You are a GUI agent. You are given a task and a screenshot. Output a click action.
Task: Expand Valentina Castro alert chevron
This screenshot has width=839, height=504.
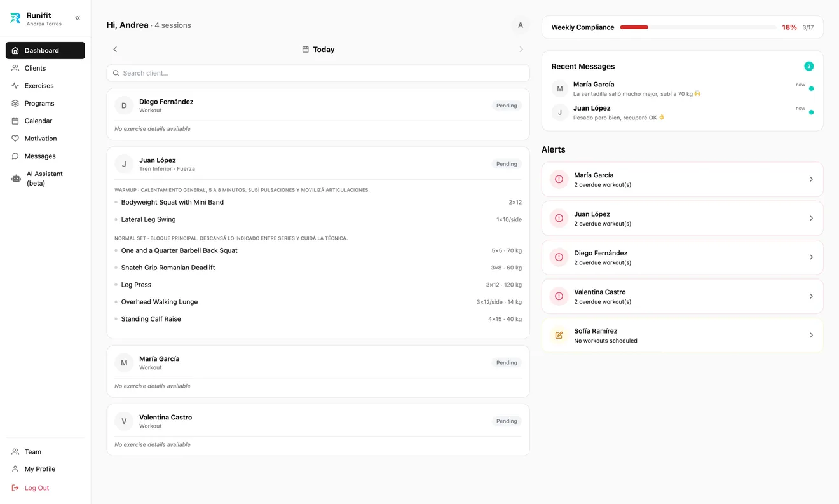point(811,296)
